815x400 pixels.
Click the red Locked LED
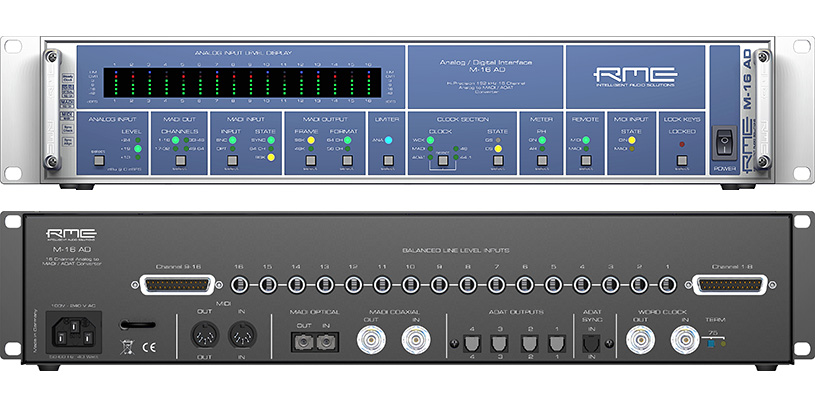pos(682,144)
